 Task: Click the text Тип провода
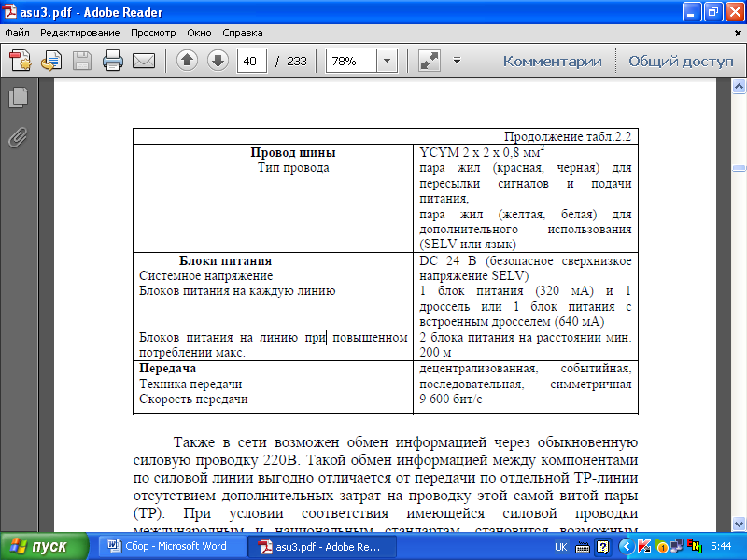(293, 168)
